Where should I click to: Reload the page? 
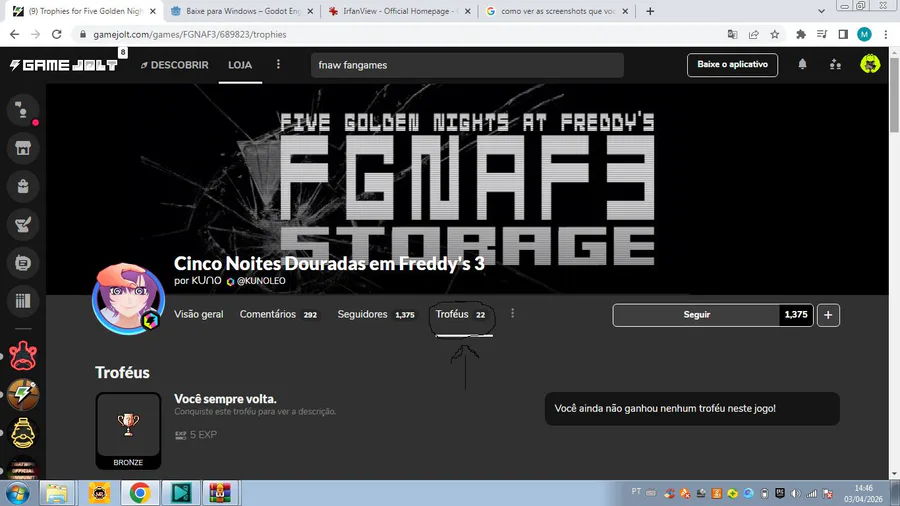[x=56, y=34]
